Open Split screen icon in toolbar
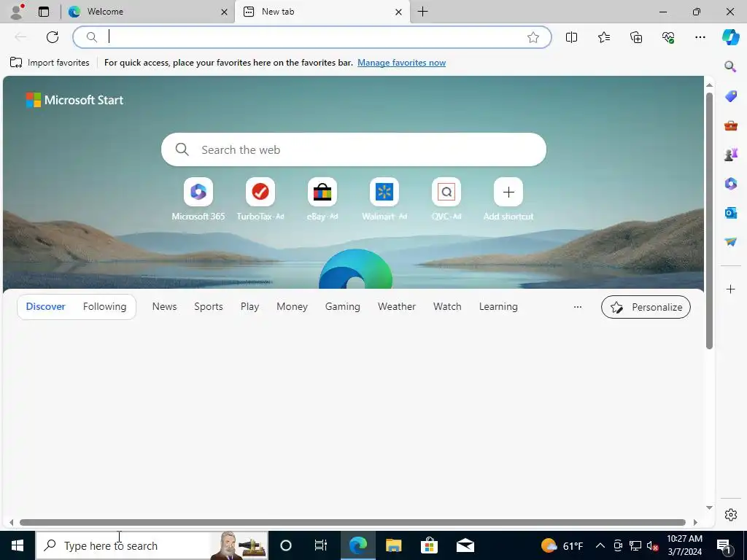This screenshot has height=560, width=747. click(x=571, y=37)
